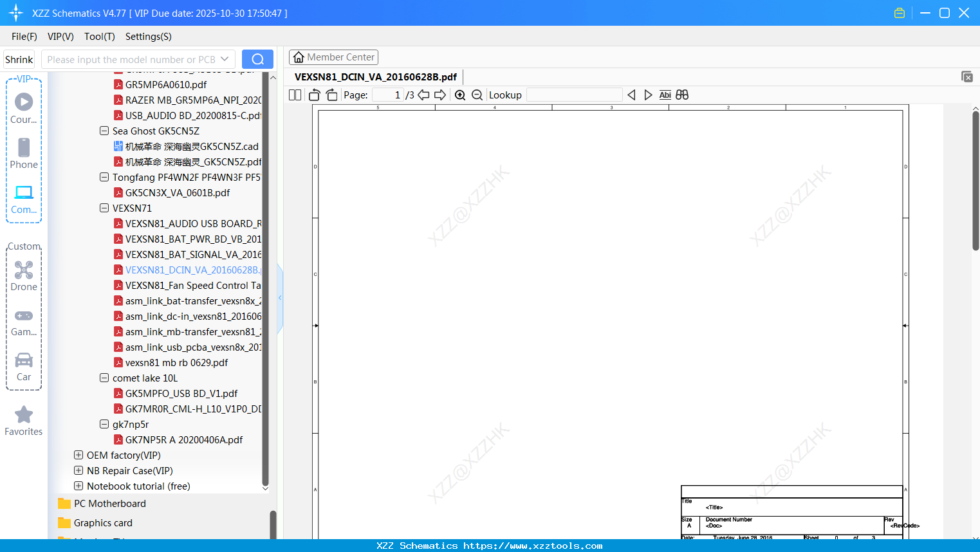
Task: Select the Computer category icon
Action: pos(24,199)
